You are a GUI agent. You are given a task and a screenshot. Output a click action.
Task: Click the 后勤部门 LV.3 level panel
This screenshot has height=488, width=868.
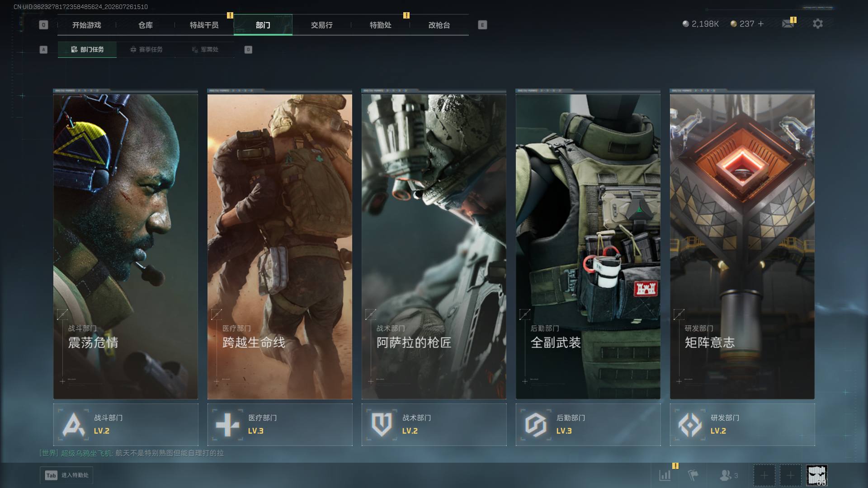click(588, 425)
